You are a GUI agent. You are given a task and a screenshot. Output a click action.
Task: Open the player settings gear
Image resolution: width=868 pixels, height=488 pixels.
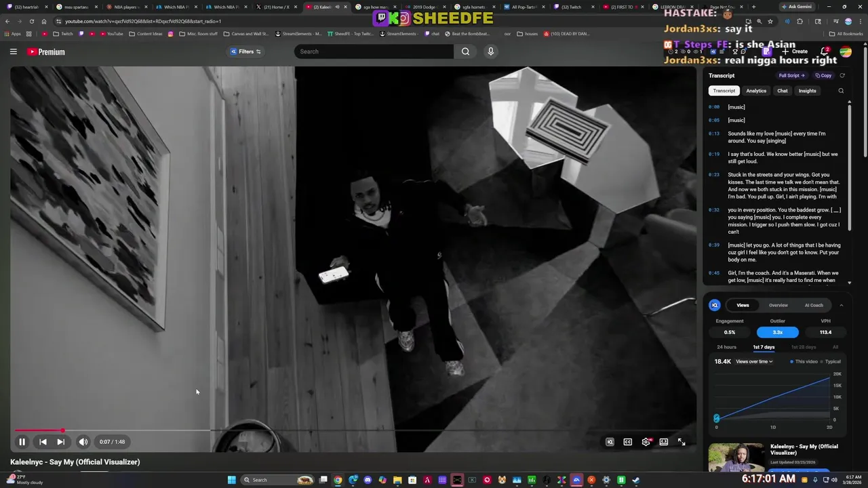(646, 442)
